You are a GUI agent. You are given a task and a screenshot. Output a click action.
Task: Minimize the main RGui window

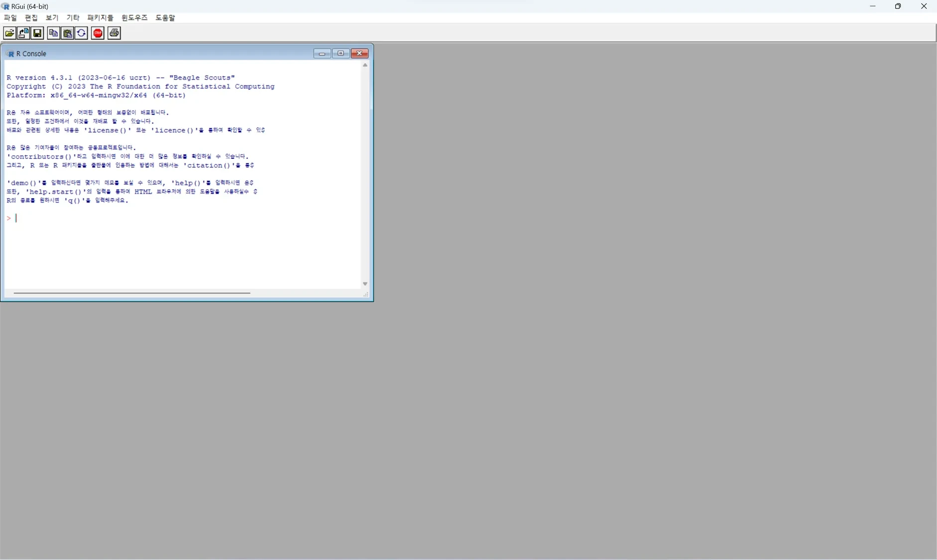(873, 6)
